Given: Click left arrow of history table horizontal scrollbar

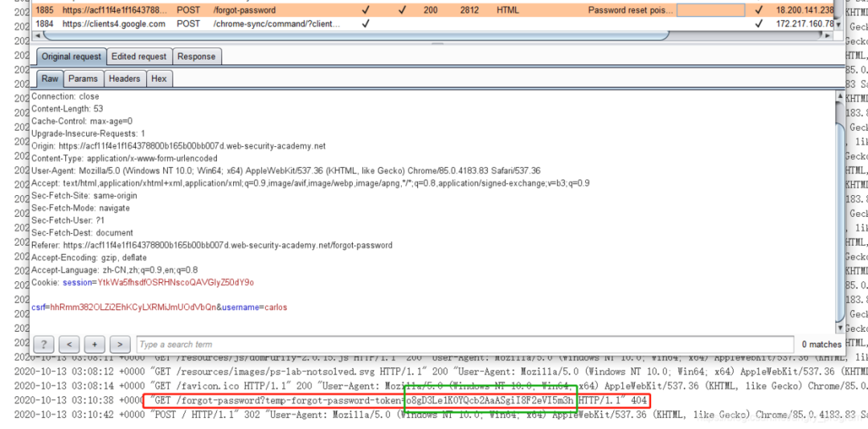Looking at the screenshot, I should click(37, 35).
